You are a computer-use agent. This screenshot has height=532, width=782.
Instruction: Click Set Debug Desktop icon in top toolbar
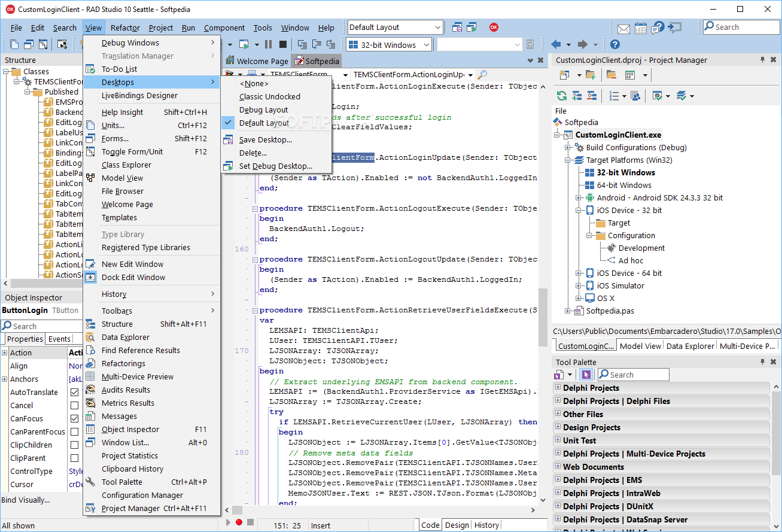coord(472,27)
